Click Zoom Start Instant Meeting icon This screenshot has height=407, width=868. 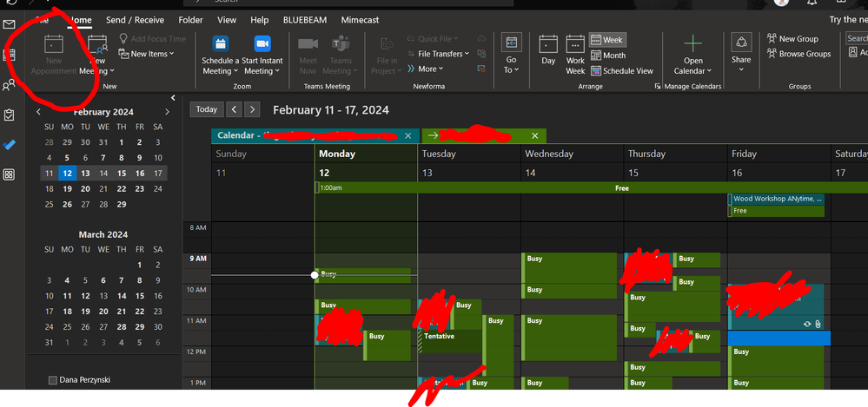[262, 43]
